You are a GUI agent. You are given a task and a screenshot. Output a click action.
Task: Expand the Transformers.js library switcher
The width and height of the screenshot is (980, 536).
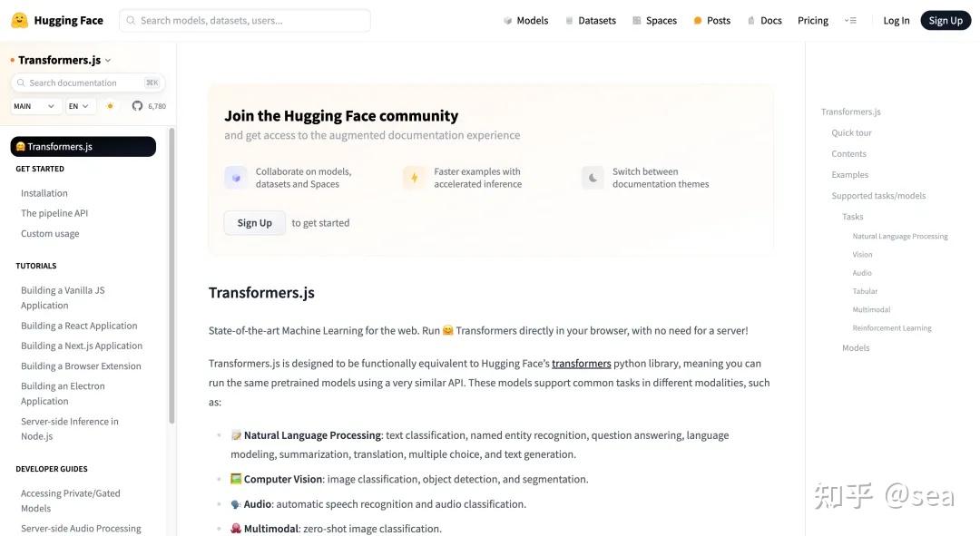point(64,61)
